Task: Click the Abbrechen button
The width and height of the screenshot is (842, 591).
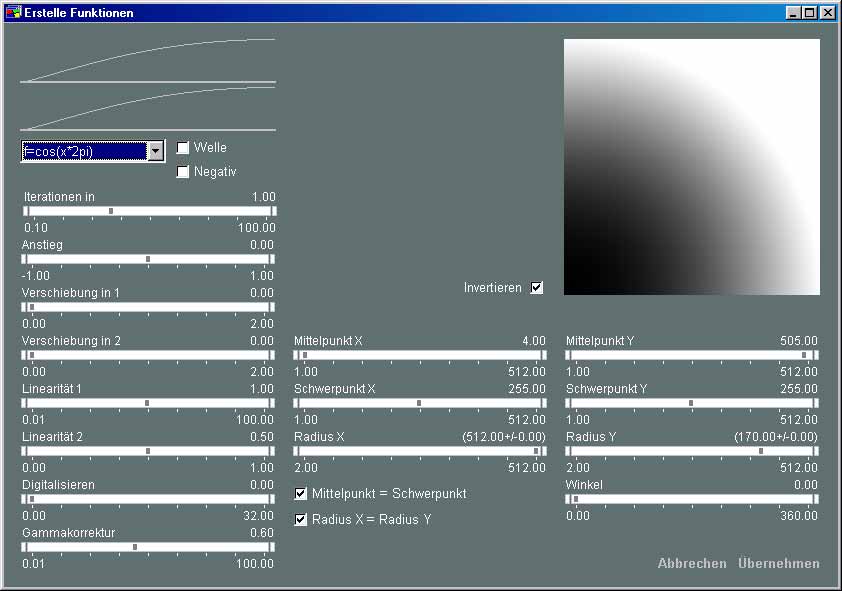Action: (x=692, y=563)
